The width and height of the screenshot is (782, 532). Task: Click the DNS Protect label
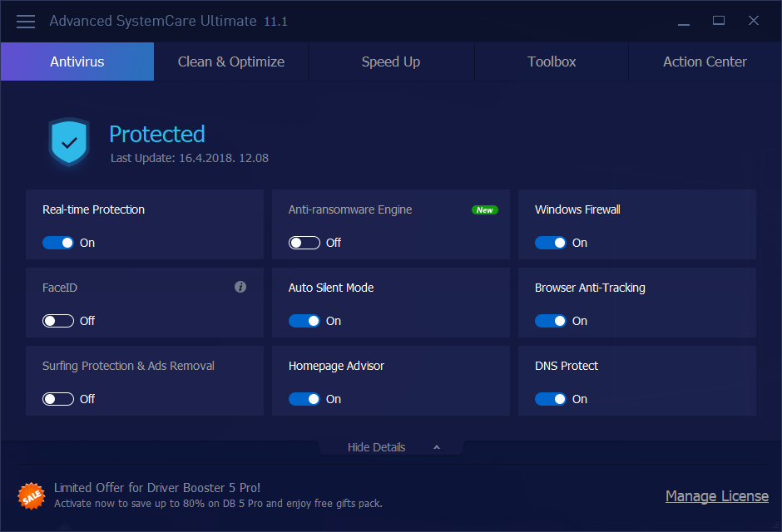[x=567, y=366]
